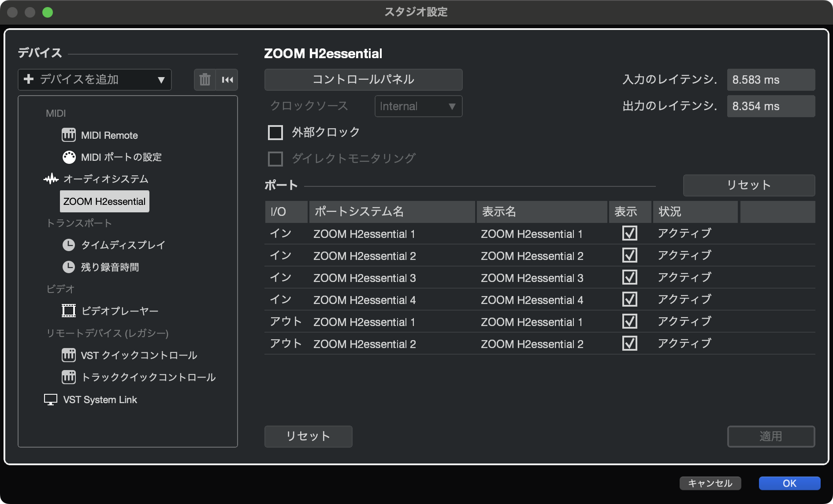833x504 pixels.
Task: Open the クロックソース Internal dropdown
Action: [x=418, y=106]
